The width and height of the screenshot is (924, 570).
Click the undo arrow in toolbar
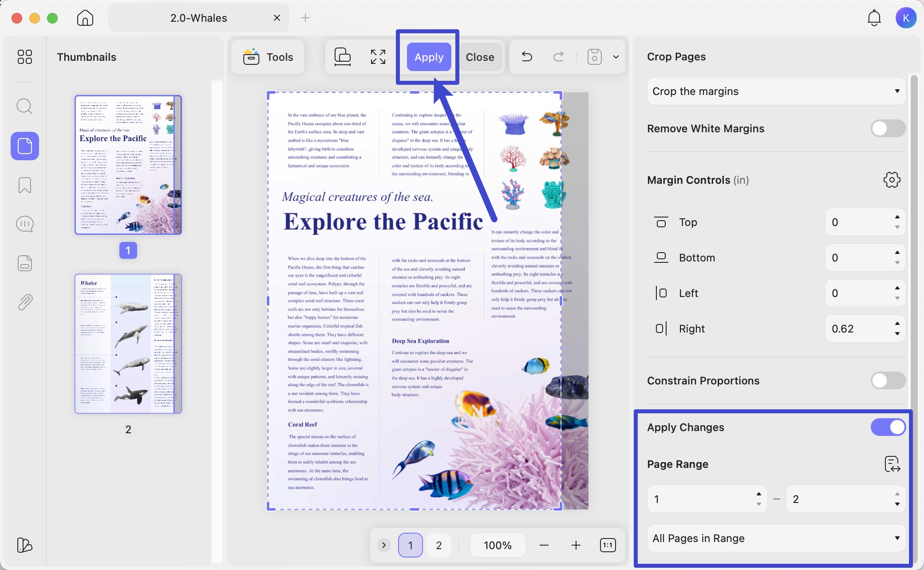(x=527, y=57)
